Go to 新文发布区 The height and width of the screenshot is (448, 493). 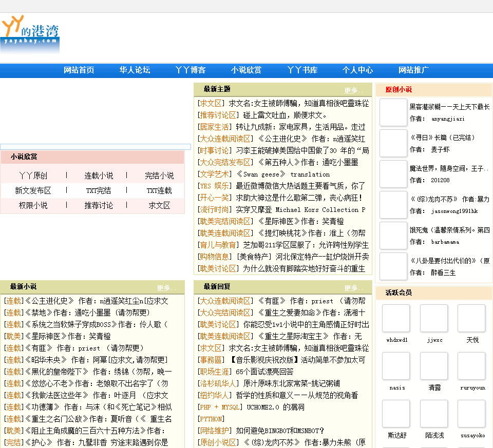33,191
